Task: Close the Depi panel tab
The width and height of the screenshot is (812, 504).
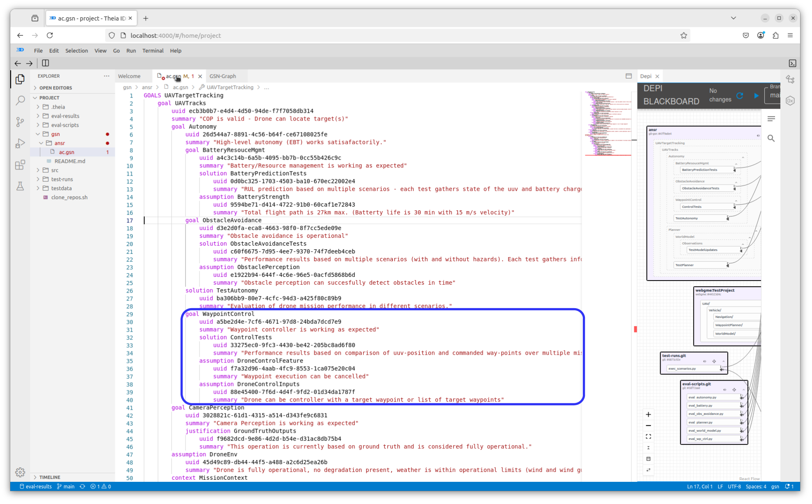Action: click(x=657, y=77)
